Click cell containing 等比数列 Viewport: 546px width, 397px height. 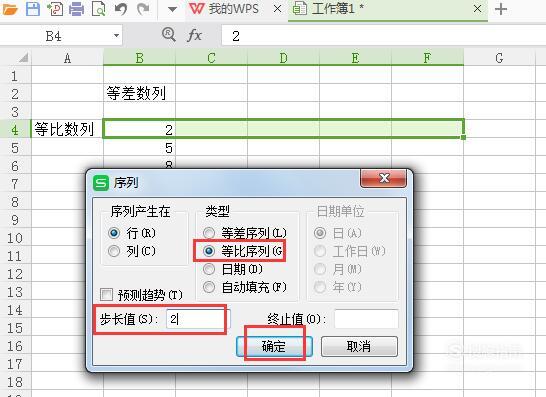point(68,130)
